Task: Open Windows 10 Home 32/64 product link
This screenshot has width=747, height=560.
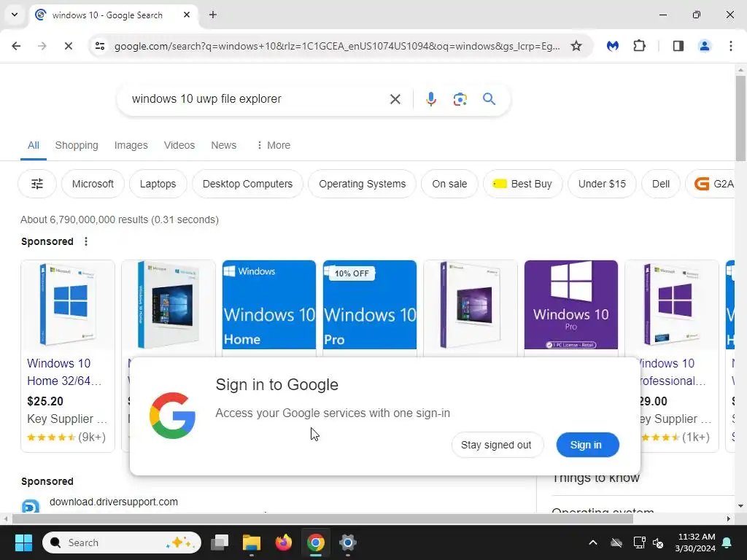Action: coord(64,372)
